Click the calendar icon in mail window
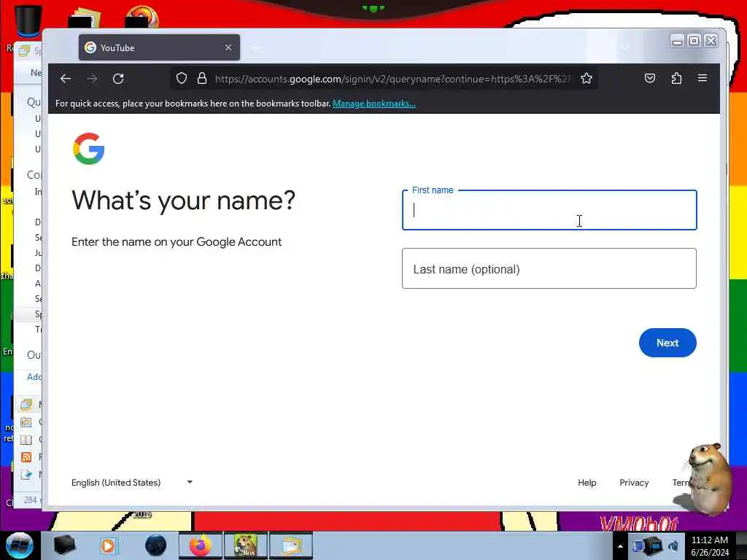The width and height of the screenshot is (747, 560). click(26, 422)
